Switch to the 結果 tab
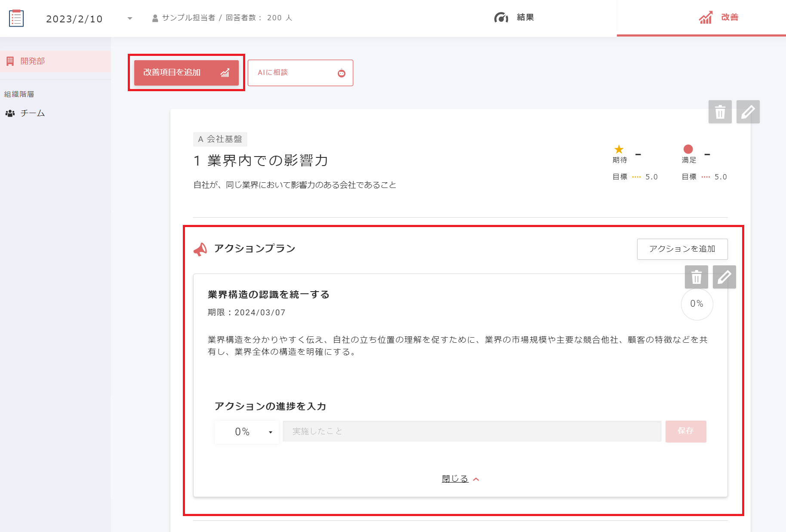This screenshot has width=786, height=532. 514,18
